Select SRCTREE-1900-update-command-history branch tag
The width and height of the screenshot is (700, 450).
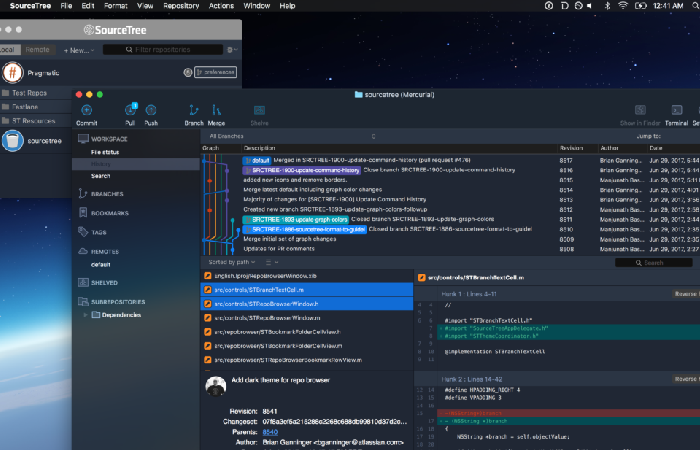(x=302, y=170)
